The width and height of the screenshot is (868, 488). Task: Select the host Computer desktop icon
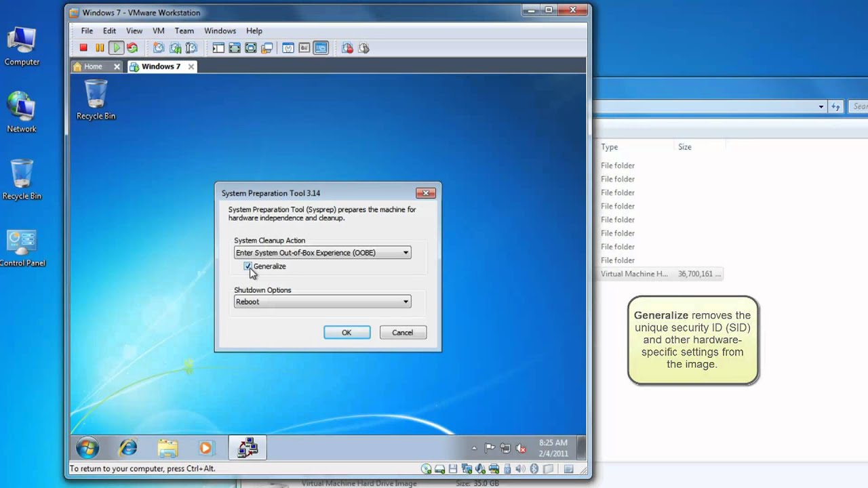point(22,46)
